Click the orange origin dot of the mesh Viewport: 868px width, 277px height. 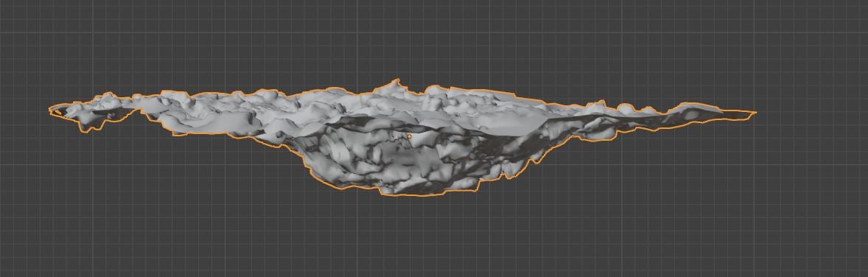click(x=409, y=136)
